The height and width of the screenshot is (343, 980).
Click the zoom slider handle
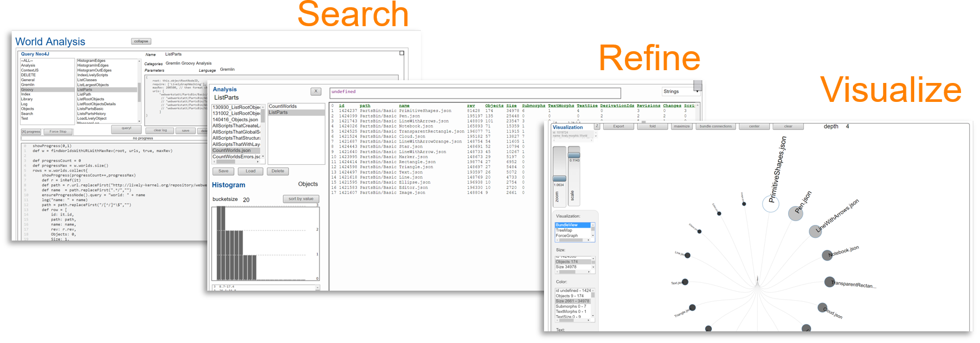pyautogui.click(x=559, y=179)
